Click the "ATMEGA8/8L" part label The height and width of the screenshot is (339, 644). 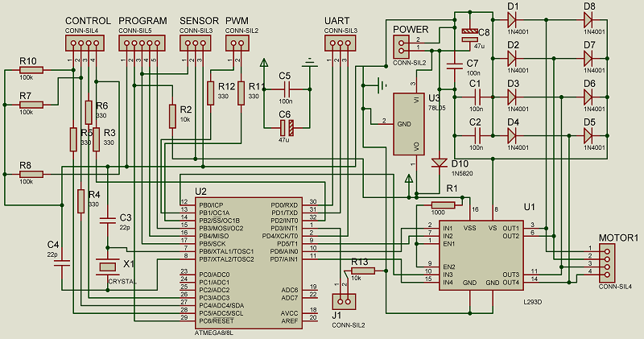click(215, 333)
